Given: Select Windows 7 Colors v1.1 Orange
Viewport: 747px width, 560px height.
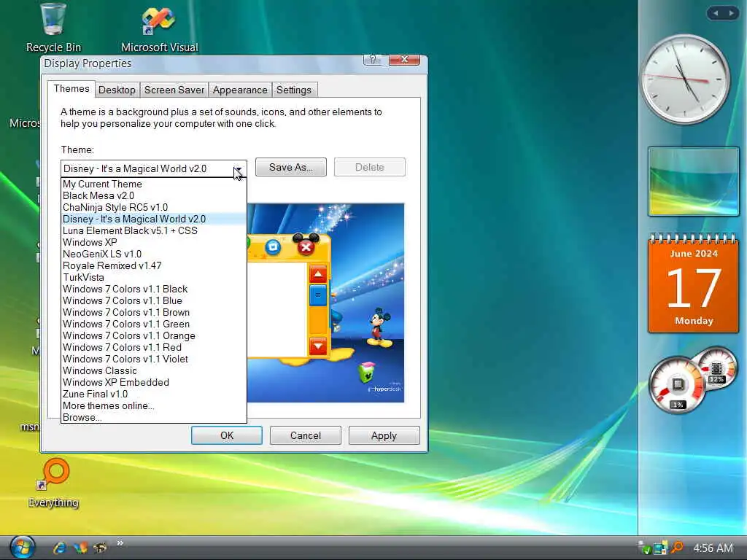Looking at the screenshot, I should 153,335.
